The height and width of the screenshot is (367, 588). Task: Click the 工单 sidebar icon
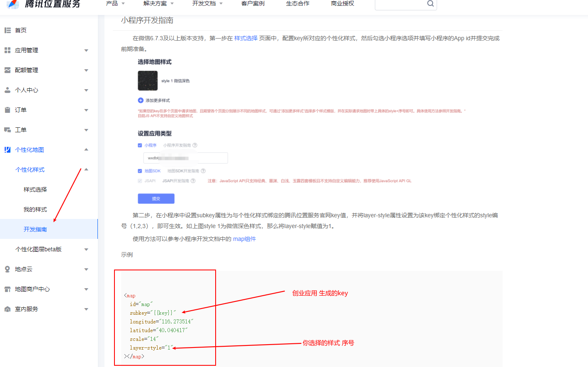click(7, 129)
